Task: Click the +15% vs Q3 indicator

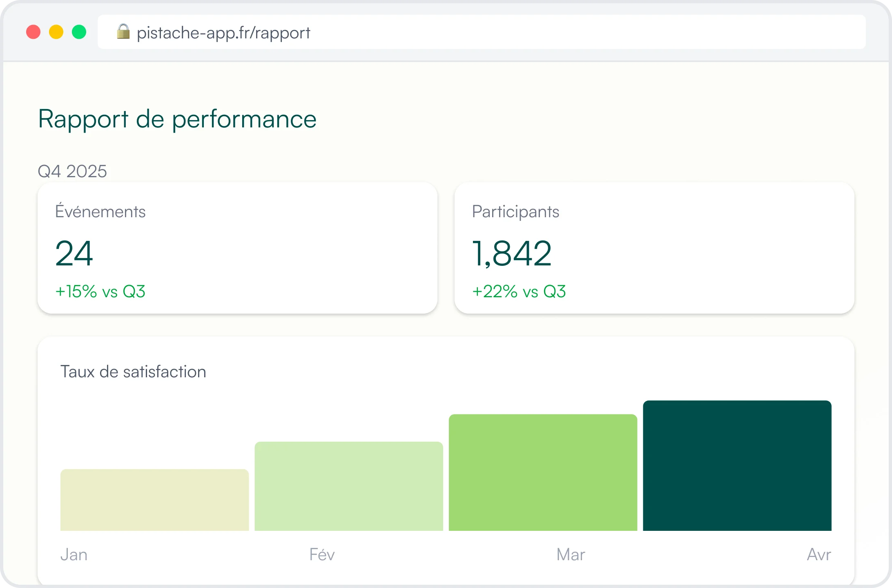Action: click(x=100, y=292)
